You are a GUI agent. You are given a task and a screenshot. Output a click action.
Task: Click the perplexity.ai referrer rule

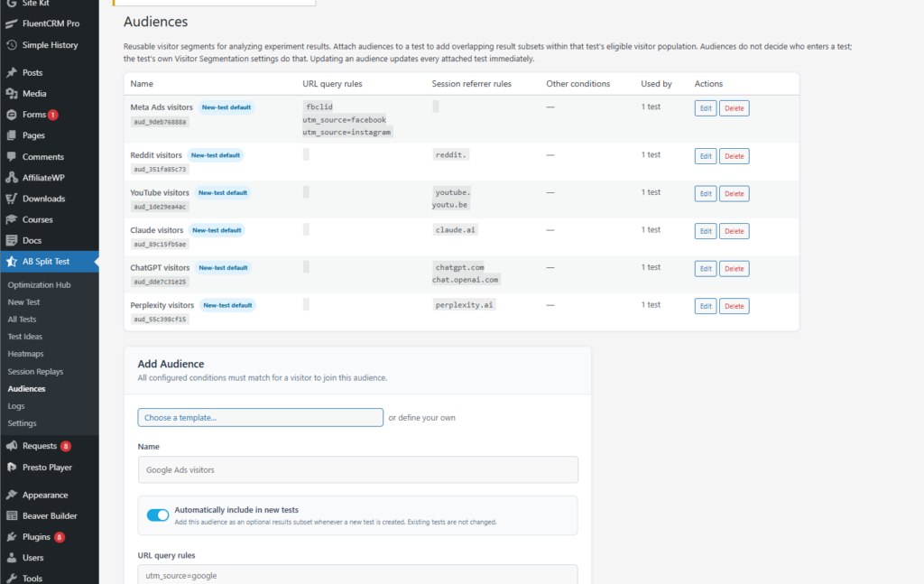(464, 305)
